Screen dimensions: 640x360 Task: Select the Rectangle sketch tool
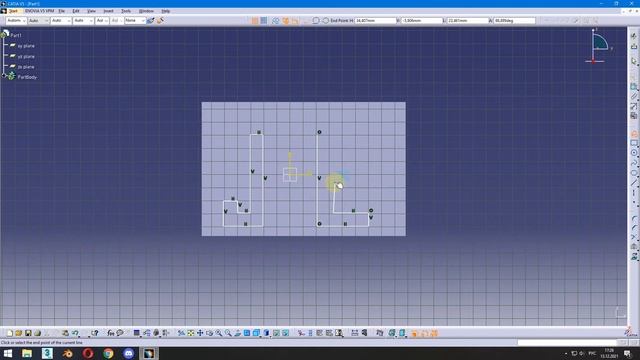tap(634, 143)
